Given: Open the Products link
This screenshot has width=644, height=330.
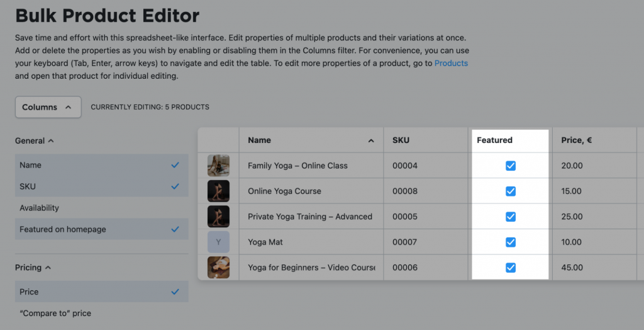Looking at the screenshot, I should coord(451,64).
